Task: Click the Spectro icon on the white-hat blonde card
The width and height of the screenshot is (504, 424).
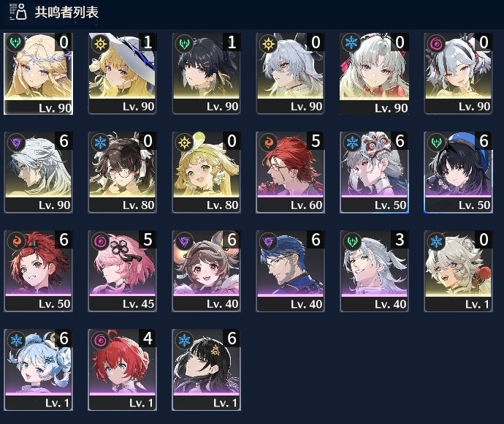Action: coord(100,43)
